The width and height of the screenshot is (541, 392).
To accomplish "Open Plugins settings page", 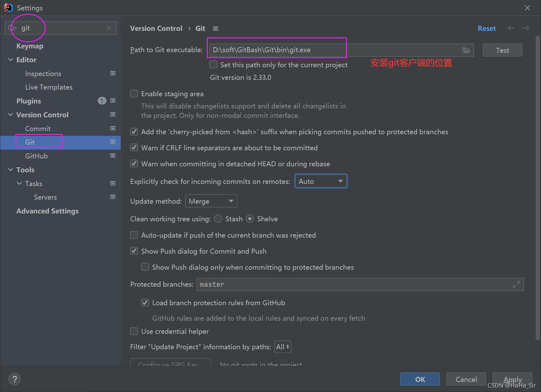I will 29,101.
